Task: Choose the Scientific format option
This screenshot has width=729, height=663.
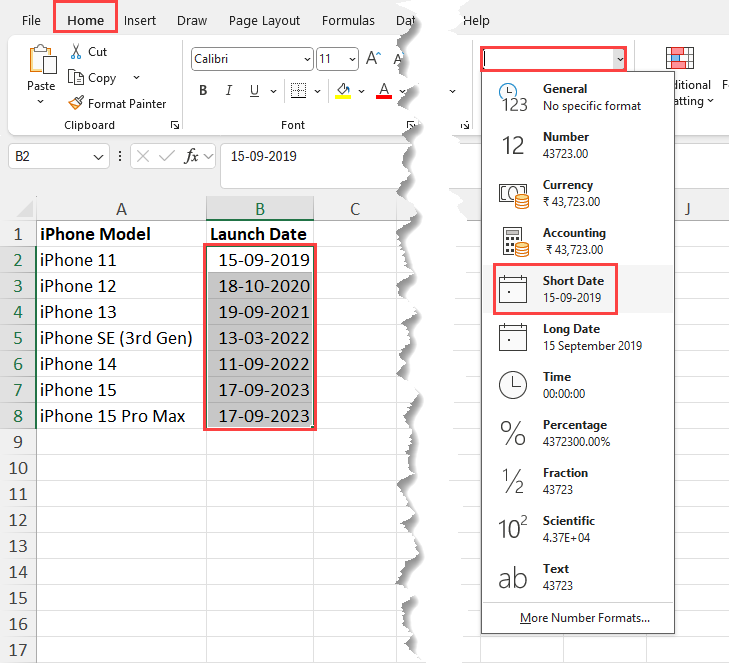Action: [x=578, y=529]
